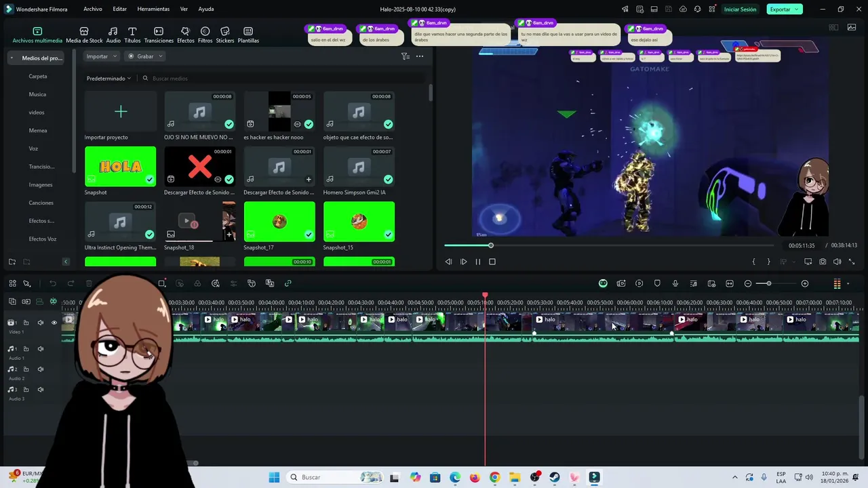Image resolution: width=868 pixels, height=488 pixels.
Task: Select the HOLA Snapshot thumbnail
Action: pyautogui.click(x=120, y=166)
